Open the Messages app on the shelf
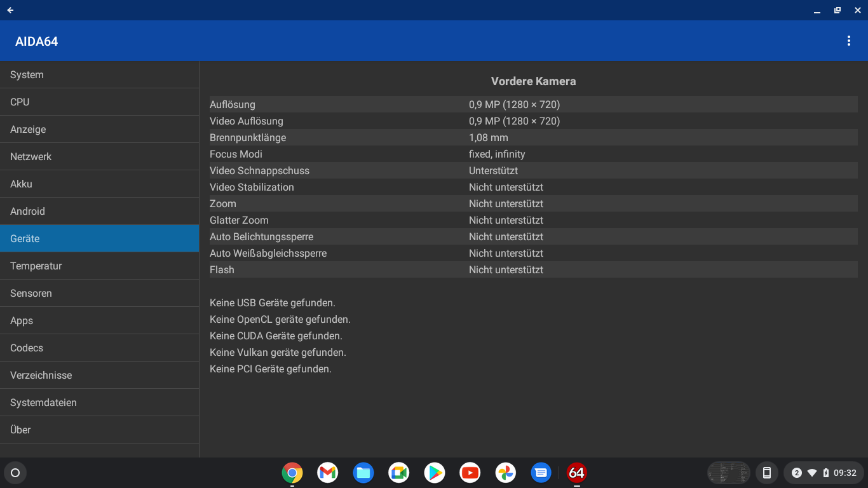Image resolution: width=868 pixels, height=488 pixels. [x=541, y=473]
